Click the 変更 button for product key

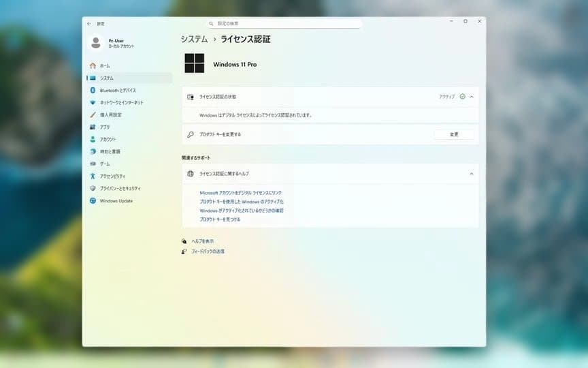[454, 134]
